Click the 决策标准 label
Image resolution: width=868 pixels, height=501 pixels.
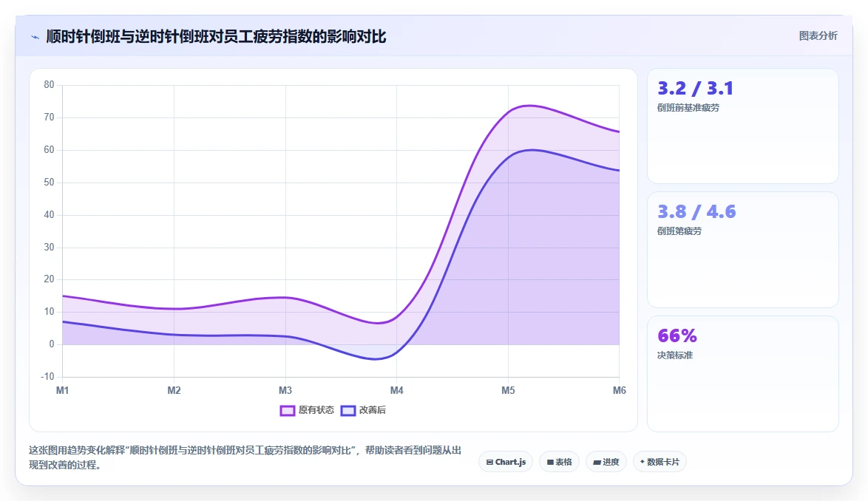coord(675,355)
